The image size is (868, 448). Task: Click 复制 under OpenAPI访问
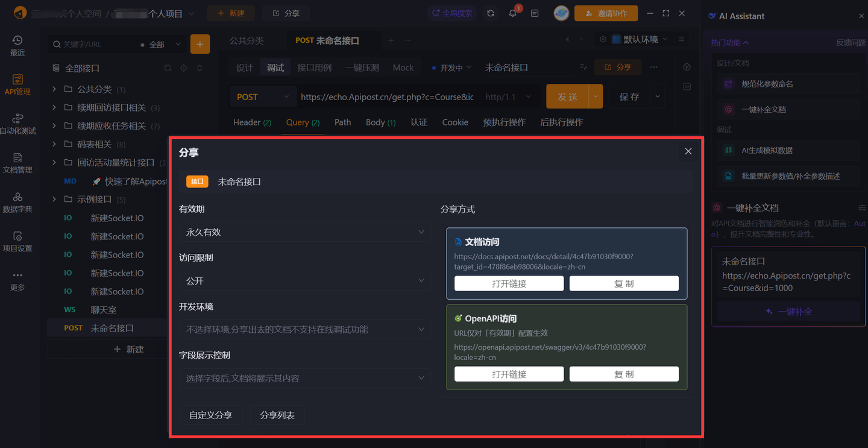(x=624, y=374)
